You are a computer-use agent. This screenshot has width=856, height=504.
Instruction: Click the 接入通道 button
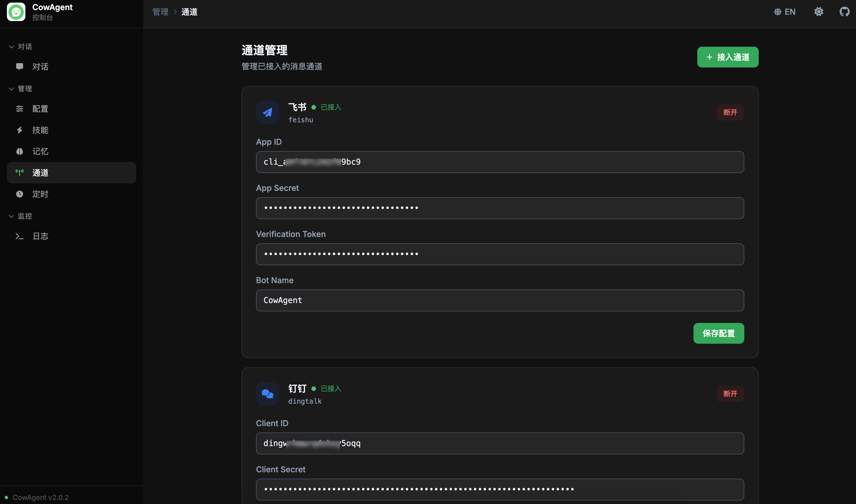(728, 57)
